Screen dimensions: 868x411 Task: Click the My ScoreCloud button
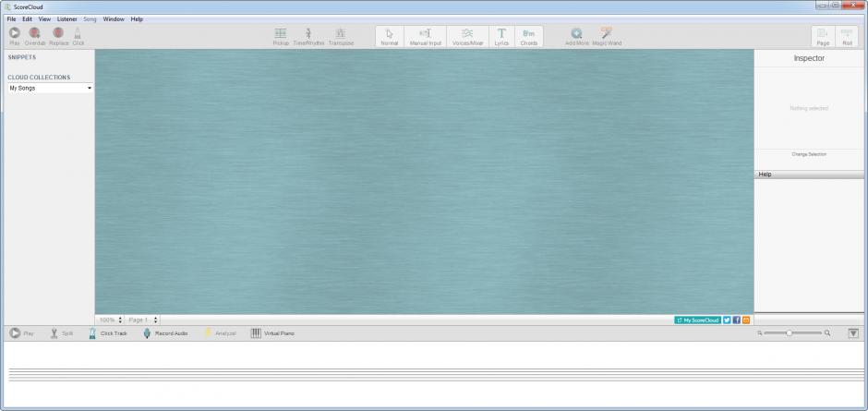coord(697,320)
